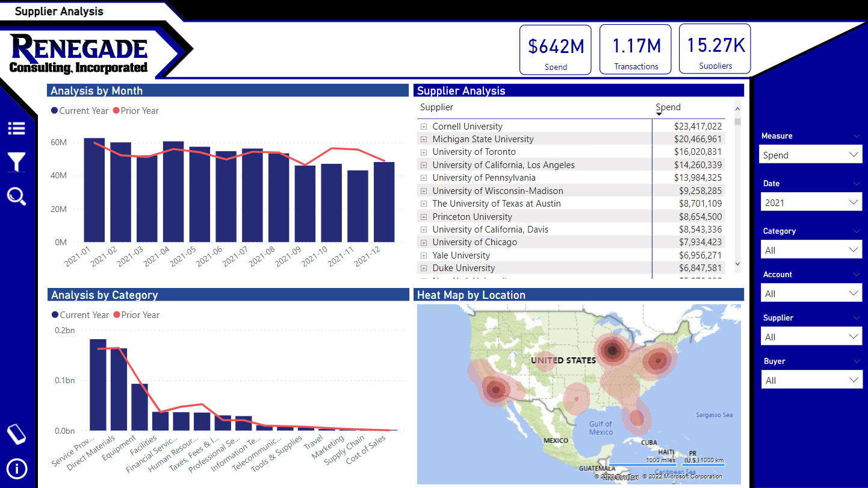868x488 pixels.
Task: Click the eraser clear-filters icon
Action: click(x=16, y=434)
